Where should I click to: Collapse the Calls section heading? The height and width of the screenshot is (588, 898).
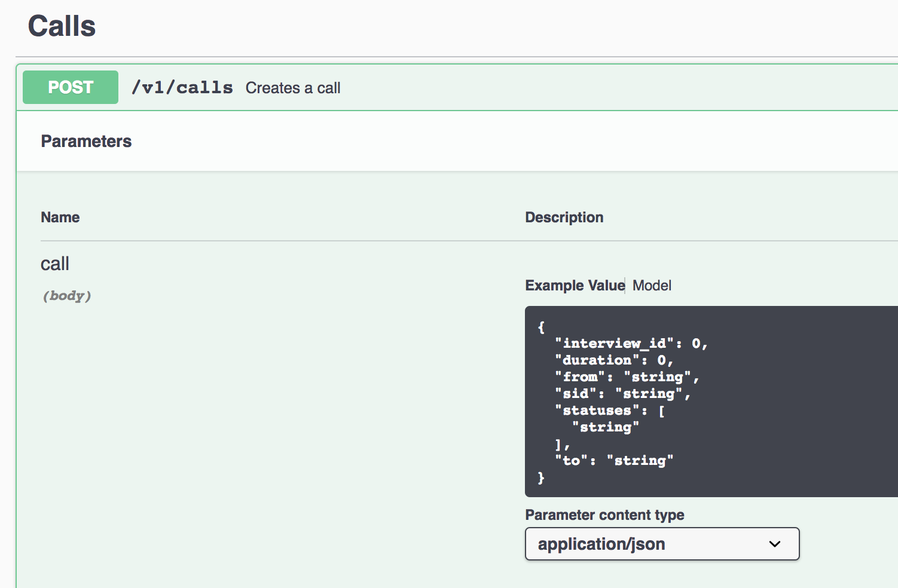62,26
